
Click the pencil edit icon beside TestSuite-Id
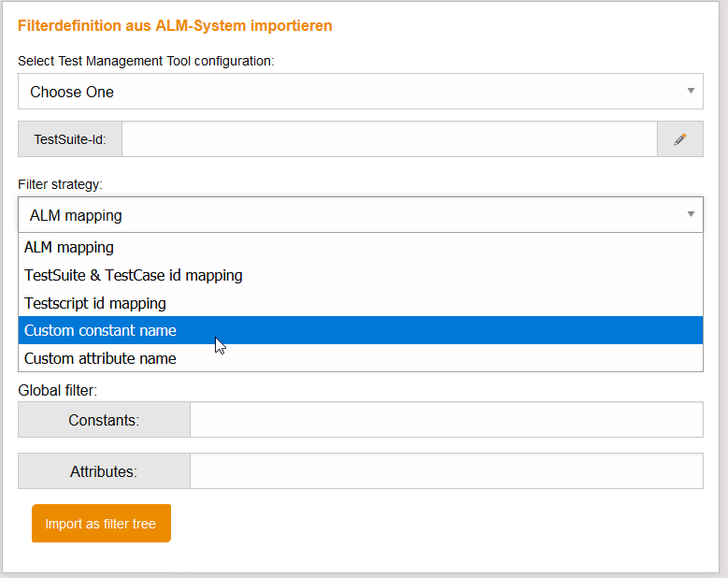679,139
